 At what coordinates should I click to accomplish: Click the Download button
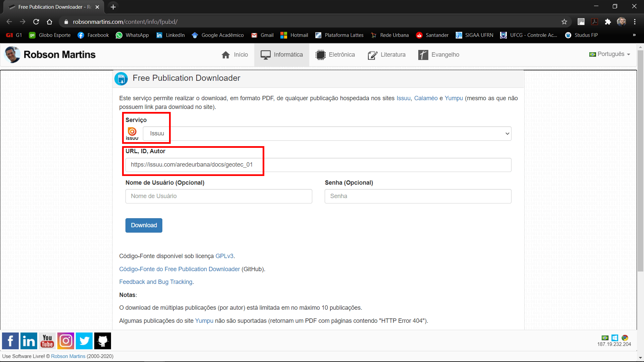tap(144, 225)
